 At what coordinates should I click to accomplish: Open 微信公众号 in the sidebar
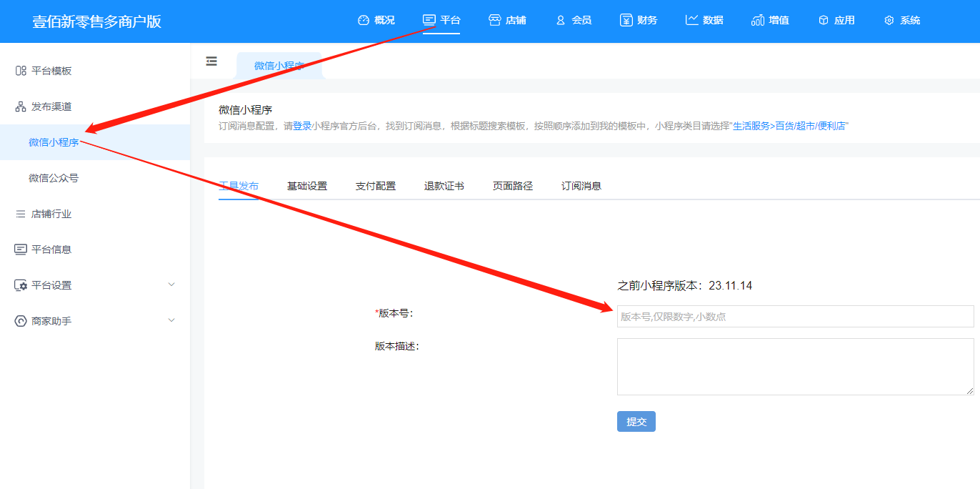tap(54, 178)
